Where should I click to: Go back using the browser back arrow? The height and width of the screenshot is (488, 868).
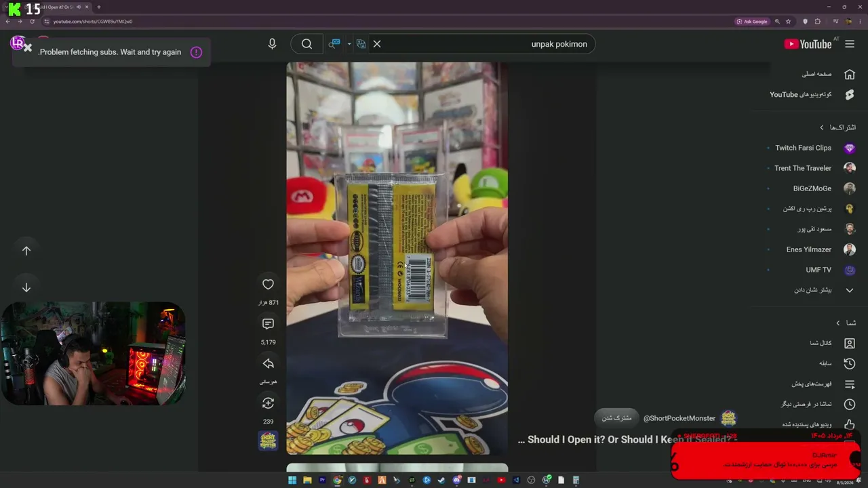7,22
